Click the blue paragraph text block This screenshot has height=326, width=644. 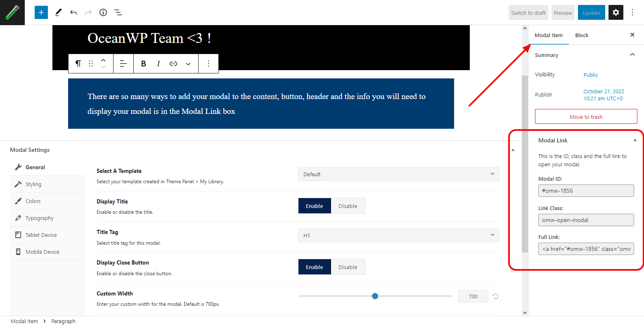coord(261,104)
